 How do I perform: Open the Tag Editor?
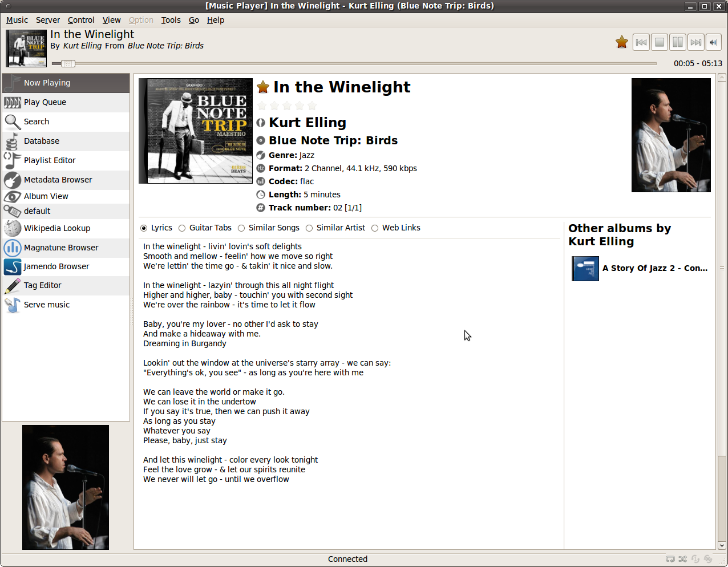click(66, 285)
